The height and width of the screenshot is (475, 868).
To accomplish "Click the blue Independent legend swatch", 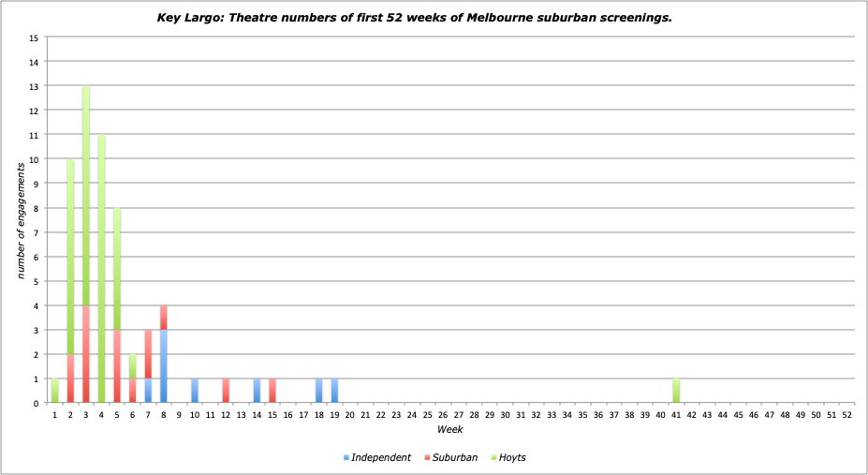I will coord(346,457).
